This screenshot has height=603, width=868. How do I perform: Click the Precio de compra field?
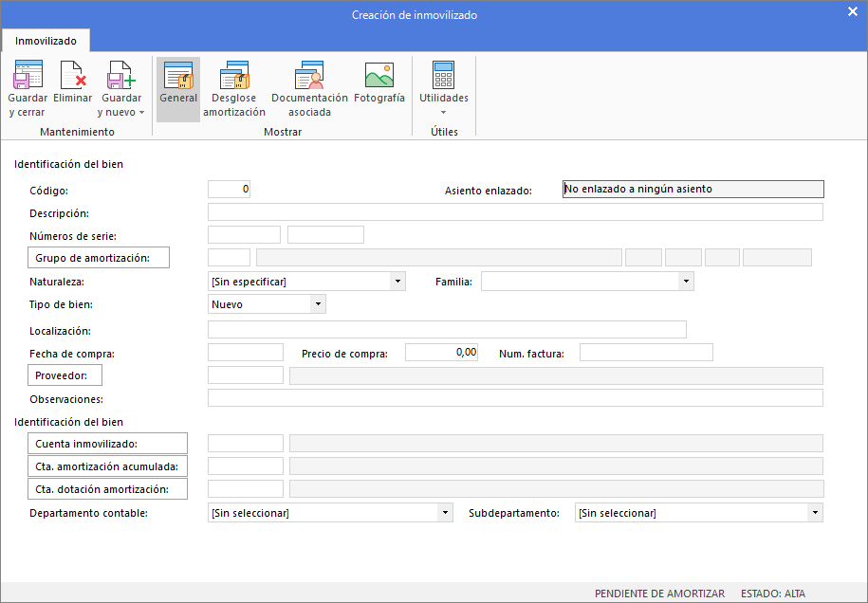(x=442, y=353)
